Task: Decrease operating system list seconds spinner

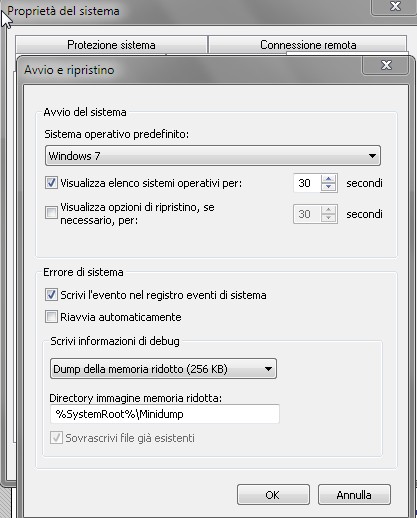Action: [329, 187]
